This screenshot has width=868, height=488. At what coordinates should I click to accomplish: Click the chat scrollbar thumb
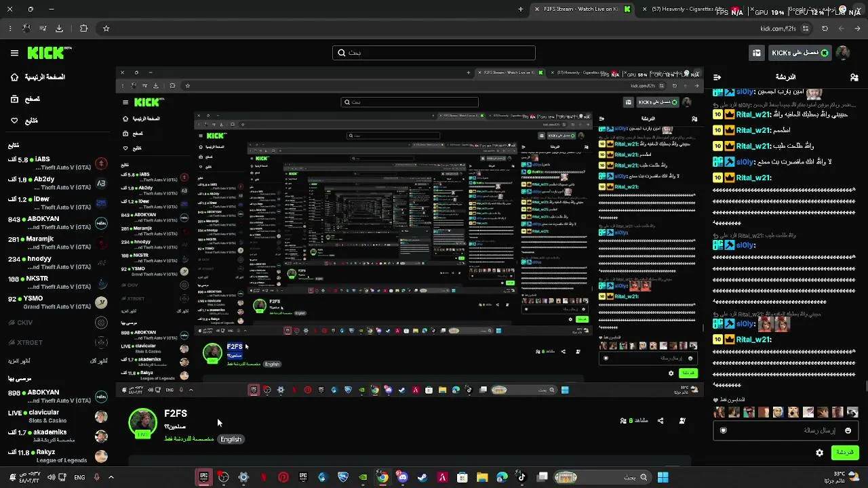coord(866,386)
